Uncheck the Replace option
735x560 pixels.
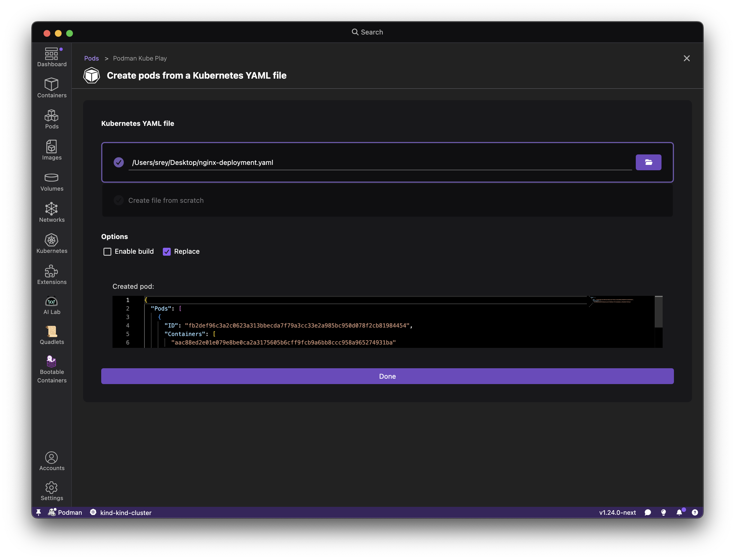coord(167,251)
